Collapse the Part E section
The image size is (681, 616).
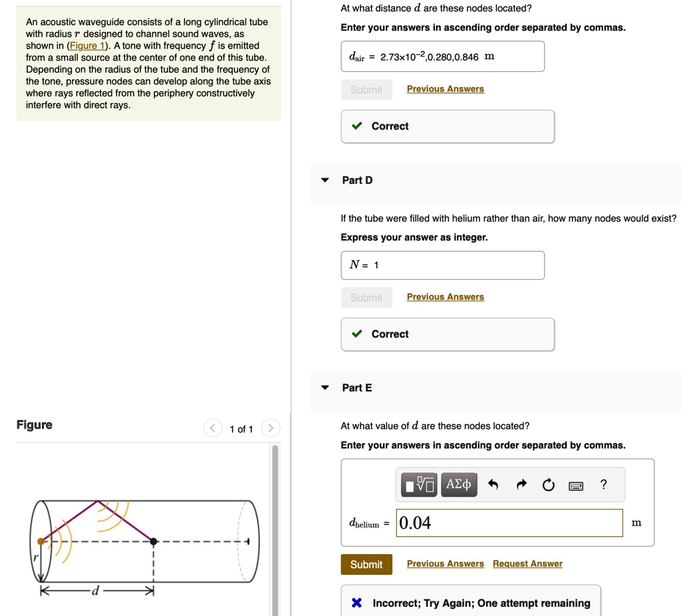pyautogui.click(x=325, y=387)
